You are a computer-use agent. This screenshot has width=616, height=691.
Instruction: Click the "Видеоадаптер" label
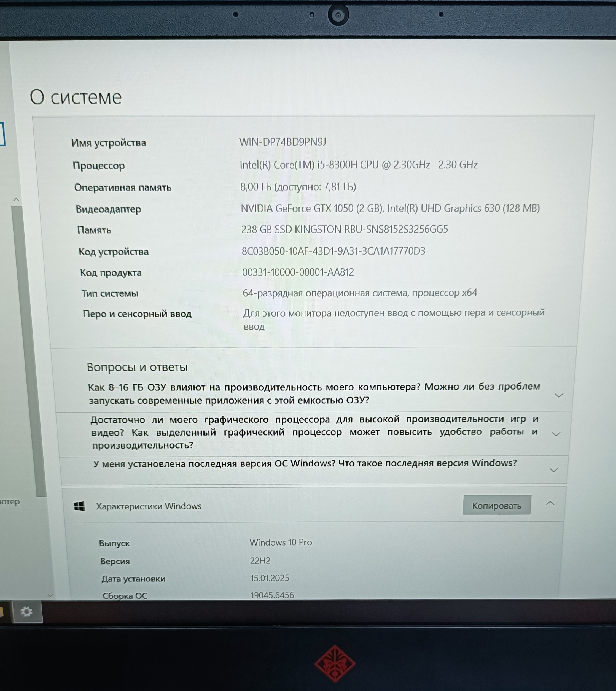(x=108, y=209)
